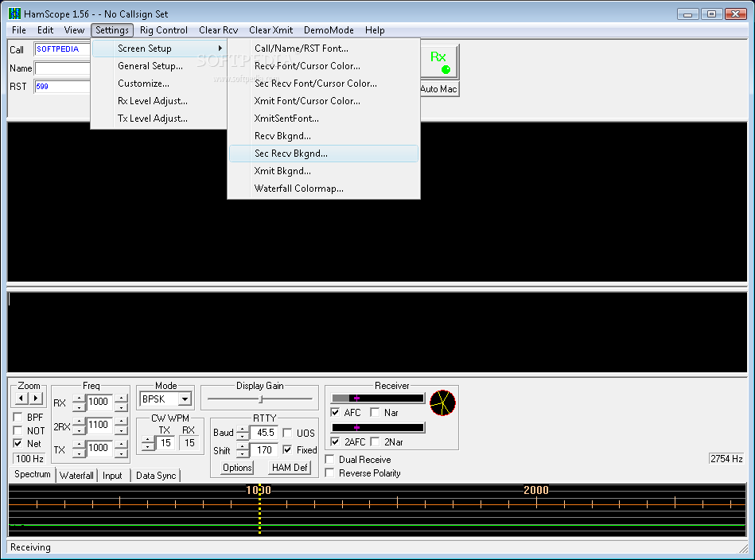The height and width of the screenshot is (560, 755).
Task: Expand the Screen Setup submenu
Action: 159,49
